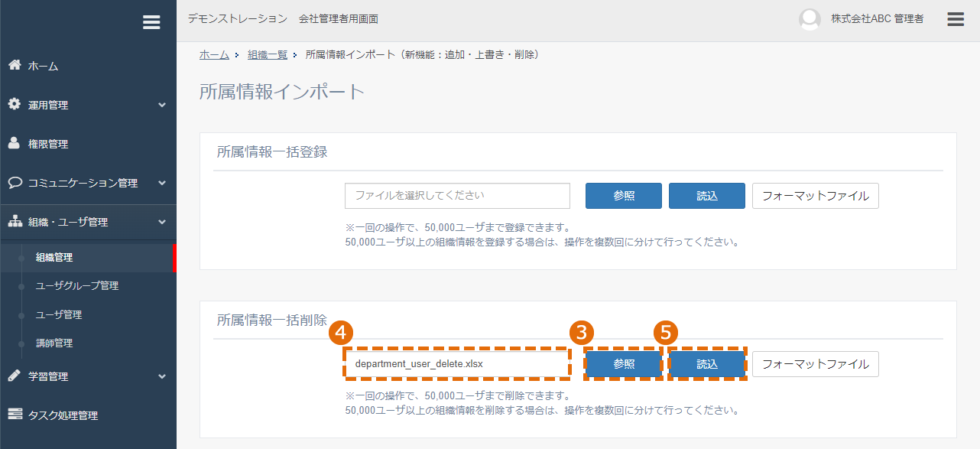Open タスク処理管理 in the sidebar
Screen dimensions: 980x449
point(63,416)
